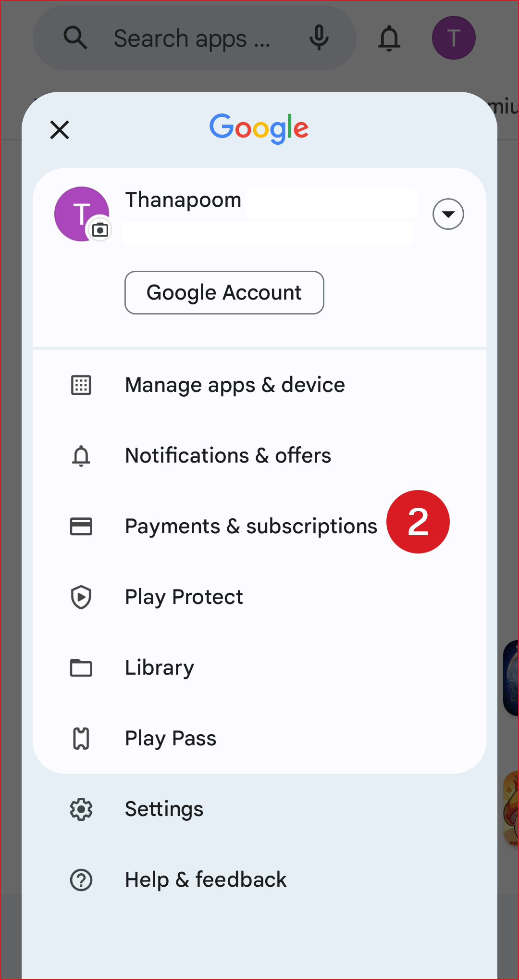Open Notifications & offers

[x=228, y=455]
